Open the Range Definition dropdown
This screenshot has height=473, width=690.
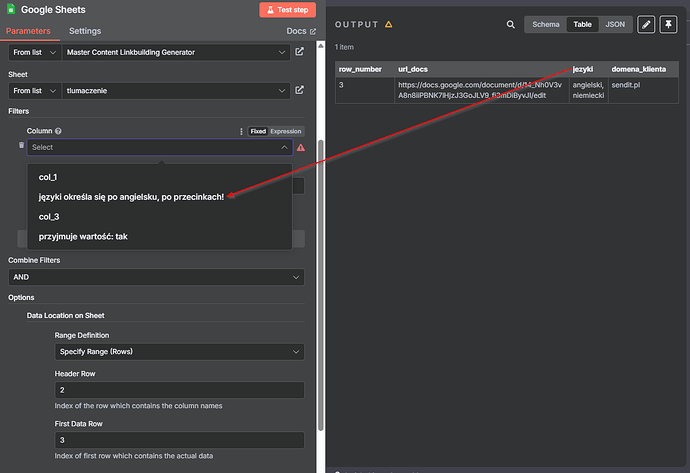pyautogui.click(x=179, y=352)
